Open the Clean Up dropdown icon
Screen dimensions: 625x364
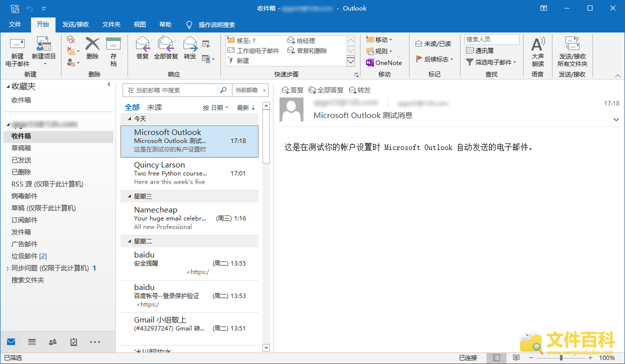click(73, 50)
